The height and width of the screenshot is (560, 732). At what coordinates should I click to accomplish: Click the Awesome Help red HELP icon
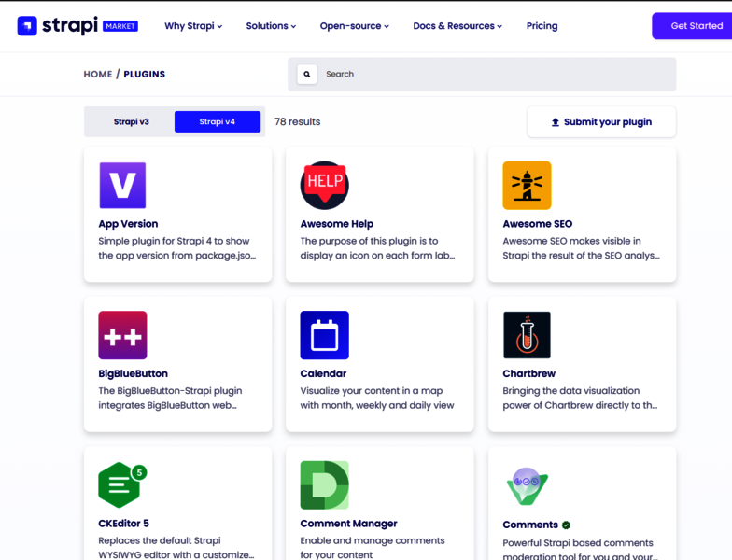pyautogui.click(x=325, y=185)
